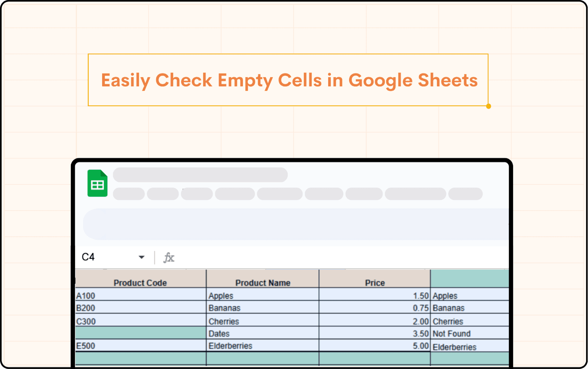Click the formula bar input area

[x=342, y=257]
